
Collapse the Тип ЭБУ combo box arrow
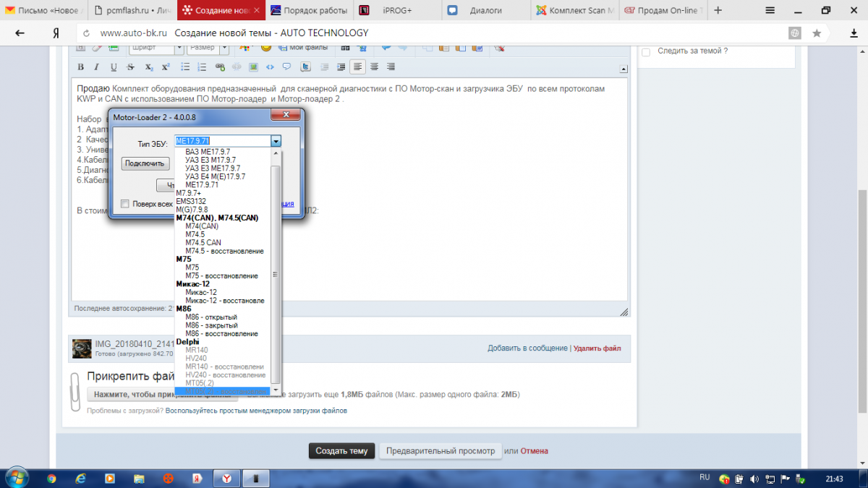pyautogui.click(x=276, y=141)
